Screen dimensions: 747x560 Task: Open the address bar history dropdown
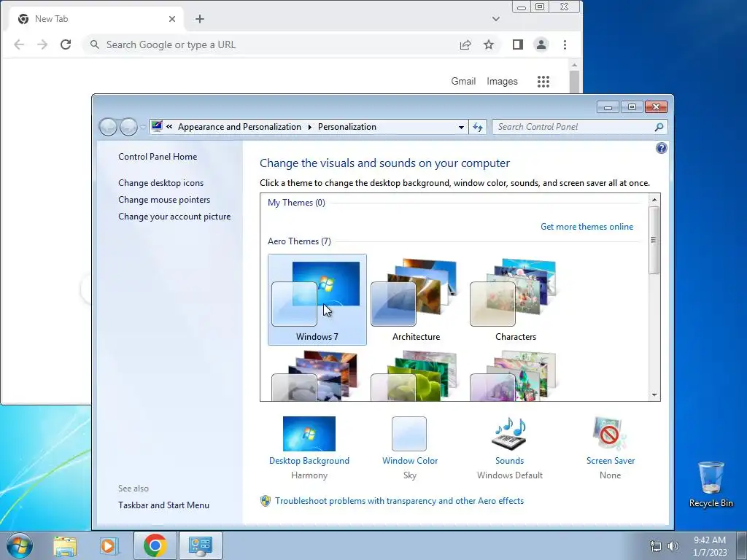click(461, 127)
